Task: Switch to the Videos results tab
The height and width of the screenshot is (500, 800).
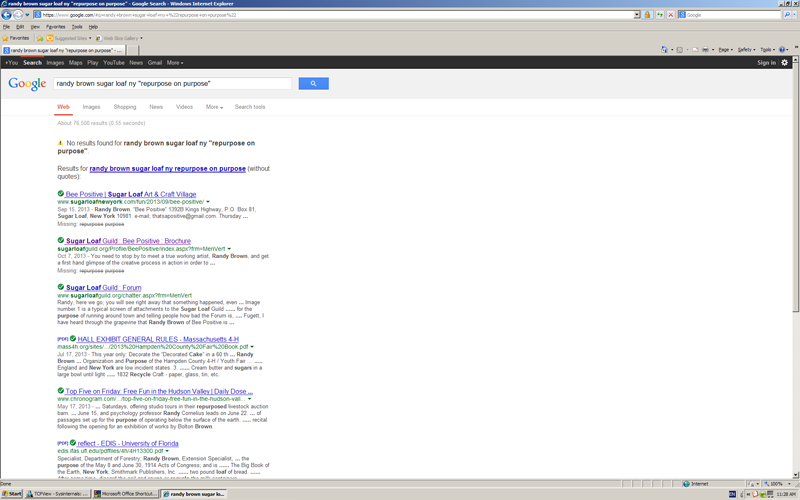Action: point(184,107)
